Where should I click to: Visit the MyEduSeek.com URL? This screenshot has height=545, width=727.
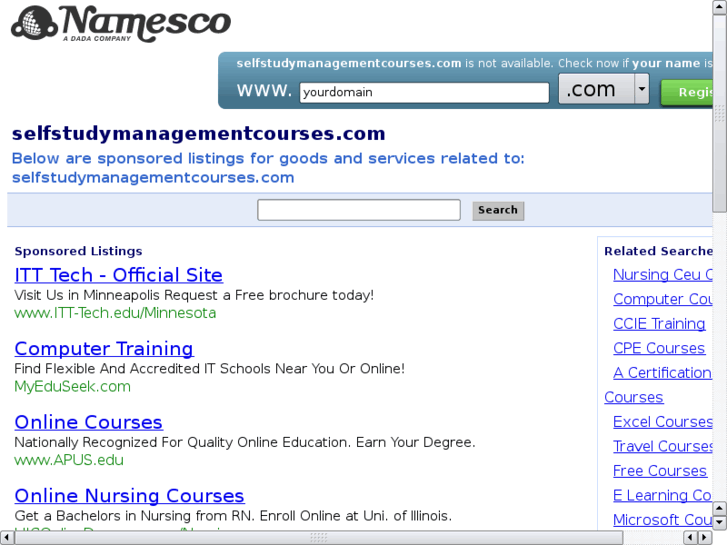pos(72,386)
